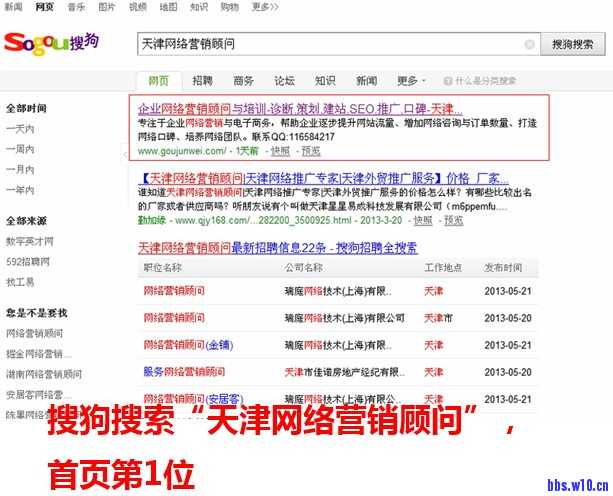The image size is (613, 496).
Task: Go to 地图 in top navigation
Action: click(x=167, y=7)
